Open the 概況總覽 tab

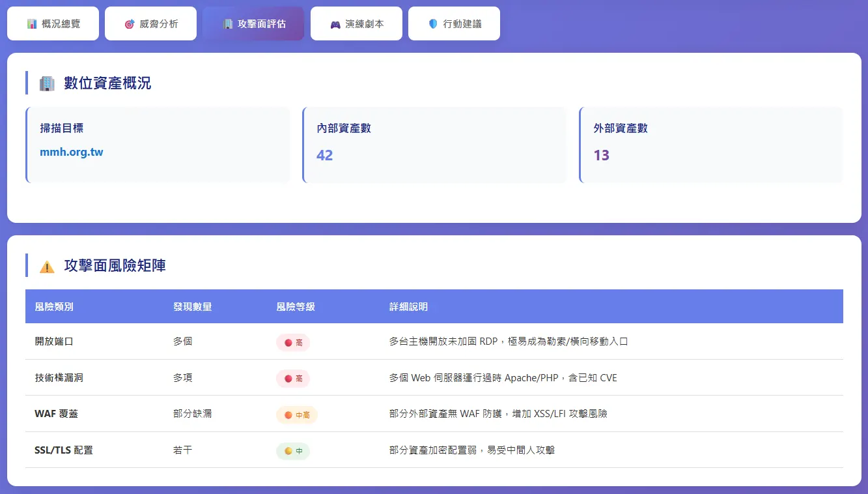coord(53,23)
